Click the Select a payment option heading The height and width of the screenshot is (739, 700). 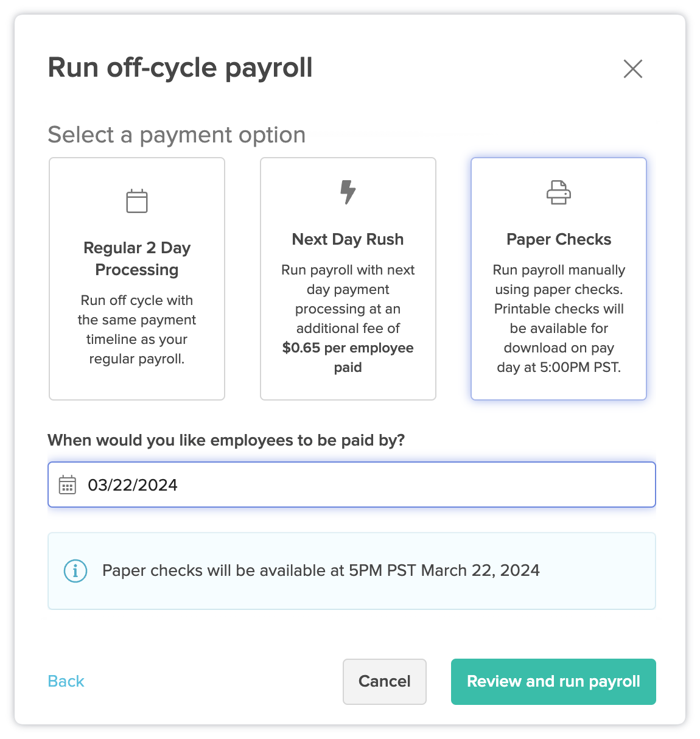(x=177, y=135)
